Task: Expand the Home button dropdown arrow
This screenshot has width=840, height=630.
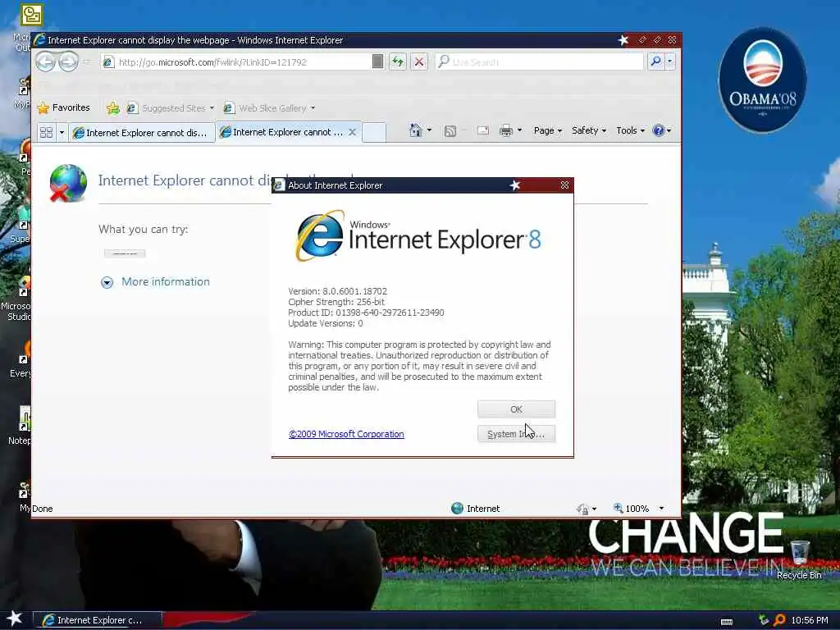Action: [429, 130]
